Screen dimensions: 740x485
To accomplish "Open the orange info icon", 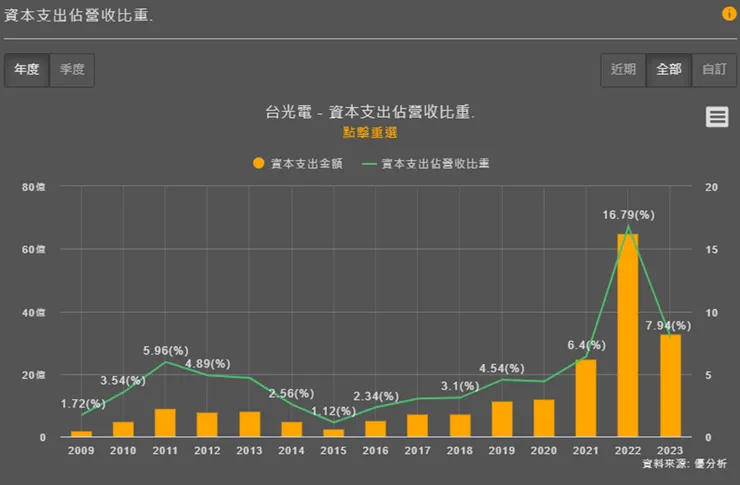I will tap(729, 14).
